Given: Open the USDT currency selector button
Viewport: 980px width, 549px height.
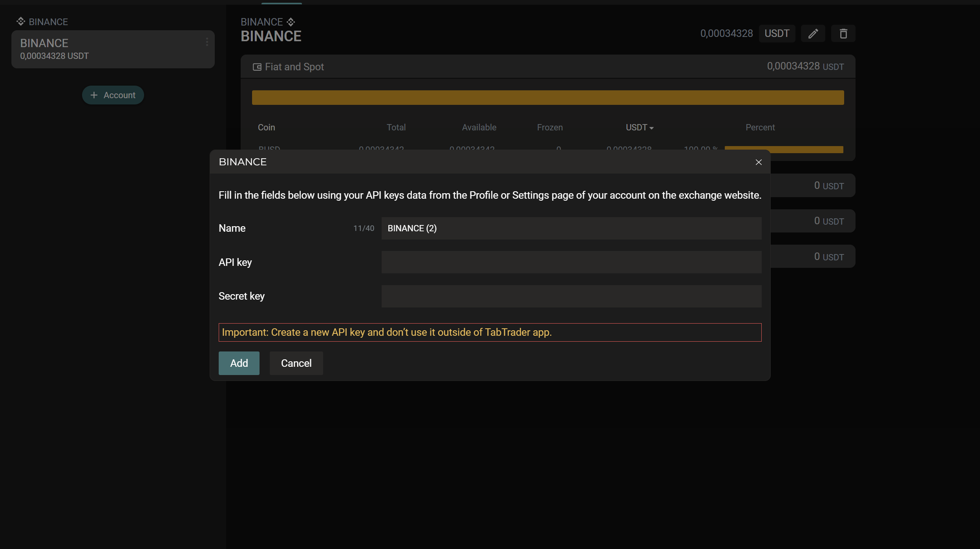Looking at the screenshot, I should pyautogui.click(x=777, y=33).
